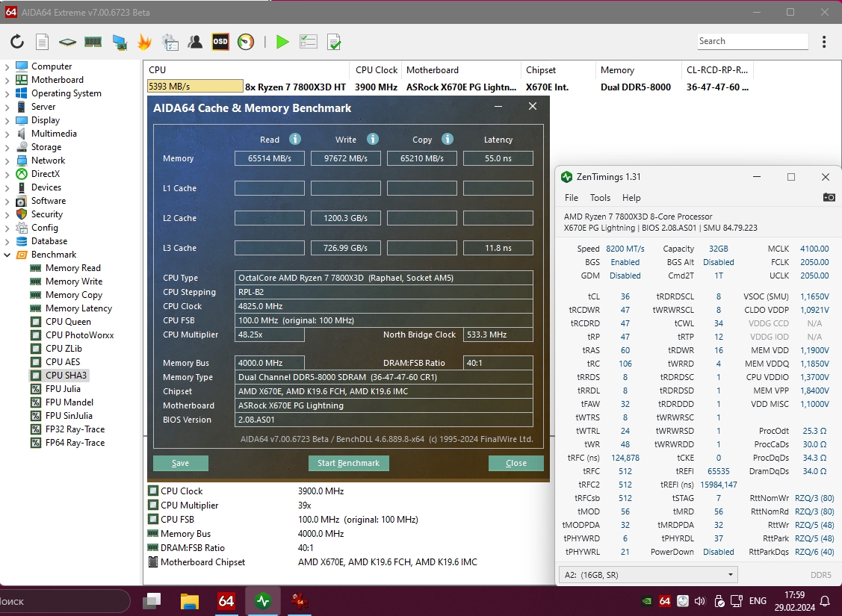Click the Refresh toolbar icon in AIDA64
This screenshot has height=616, width=842.
pos(17,42)
